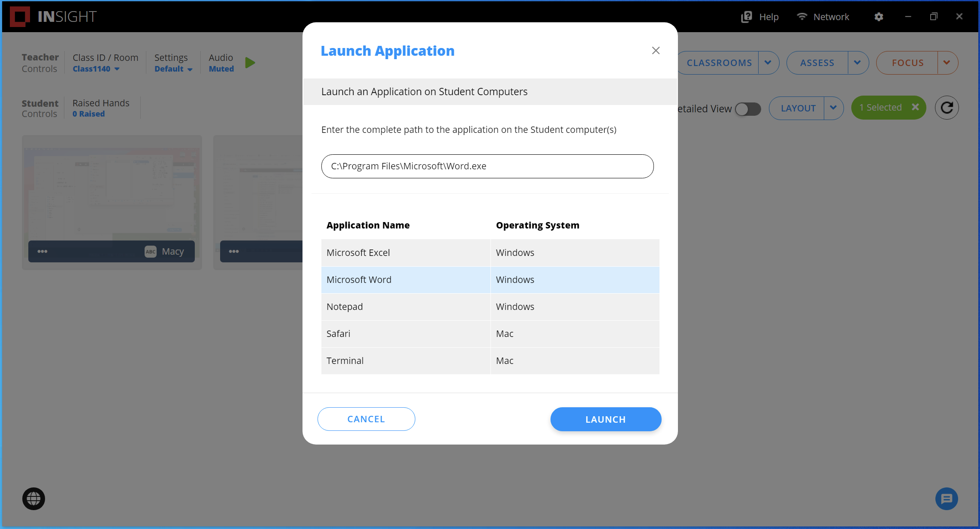The image size is (980, 529).
Task: Expand the Focus dropdown arrow
Action: click(x=947, y=63)
